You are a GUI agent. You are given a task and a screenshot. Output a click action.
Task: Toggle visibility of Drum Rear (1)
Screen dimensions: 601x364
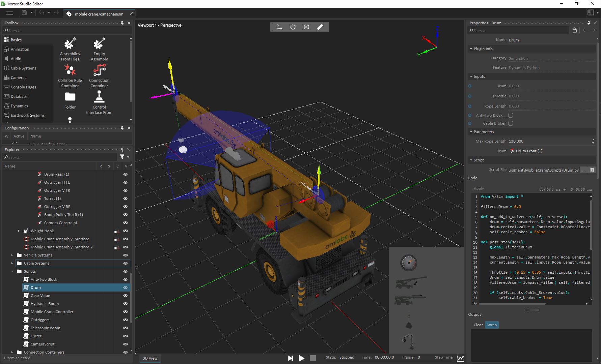[126, 174]
